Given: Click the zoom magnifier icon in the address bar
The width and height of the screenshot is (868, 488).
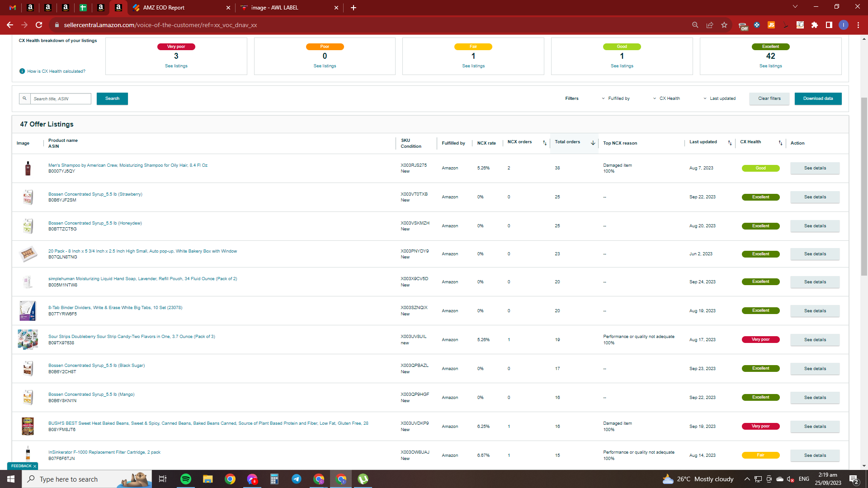Looking at the screenshot, I should click(x=695, y=25).
